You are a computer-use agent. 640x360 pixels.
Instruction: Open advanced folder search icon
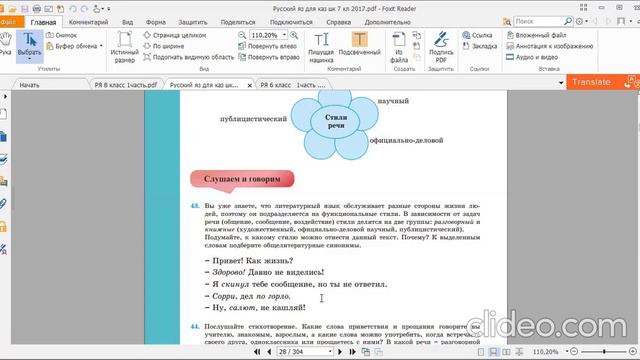pyautogui.click(x=507, y=22)
